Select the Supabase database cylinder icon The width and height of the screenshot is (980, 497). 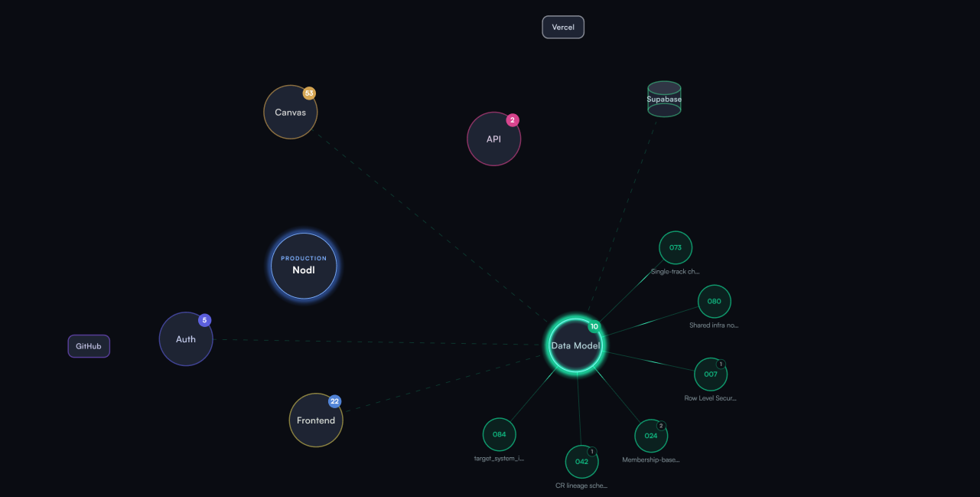point(664,99)
